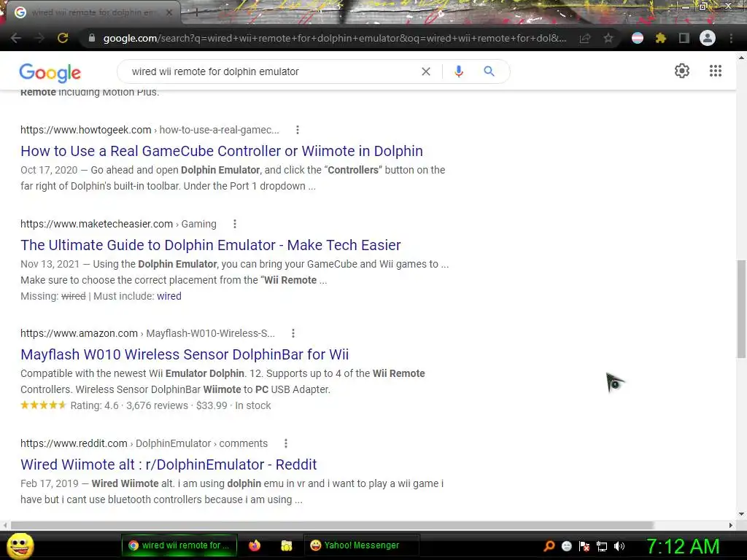Focus the address bar URL
The height and width of the screenshot is (560, 747).
pyautogui.click(x=334, y=38)
